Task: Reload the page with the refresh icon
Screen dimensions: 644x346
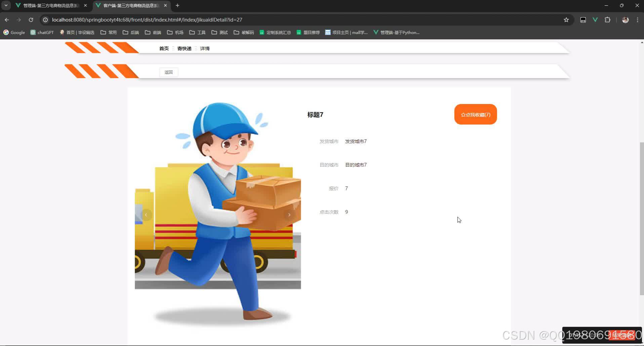Action: point(31,20)
